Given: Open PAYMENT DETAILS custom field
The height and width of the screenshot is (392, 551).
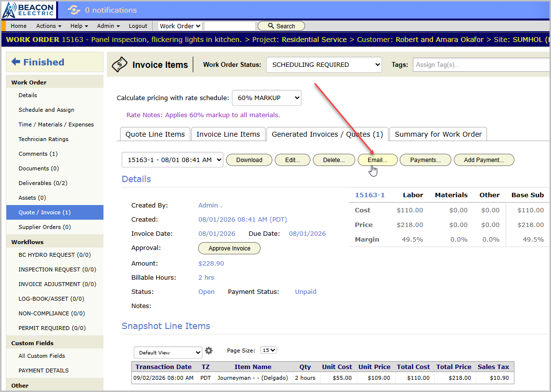Looking at the screenshot, I should click(x=43, y=371).
